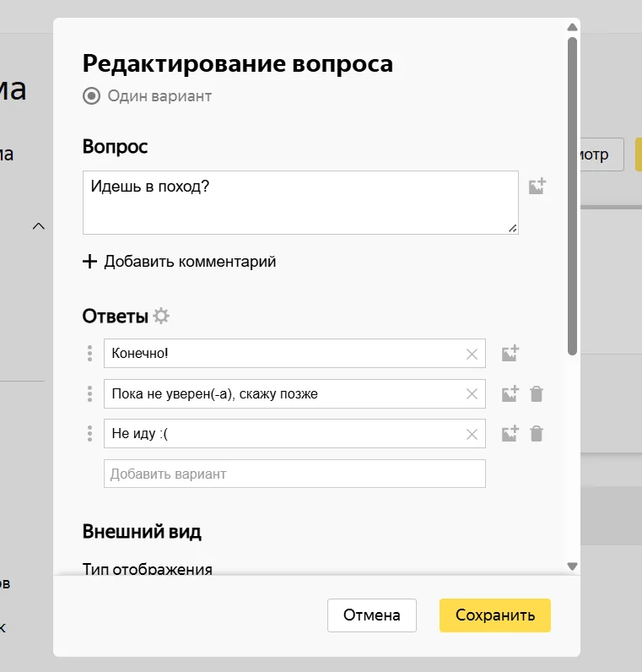Add image to "Конечно!" answer
642x672 pixels.
tap(510, 355)
